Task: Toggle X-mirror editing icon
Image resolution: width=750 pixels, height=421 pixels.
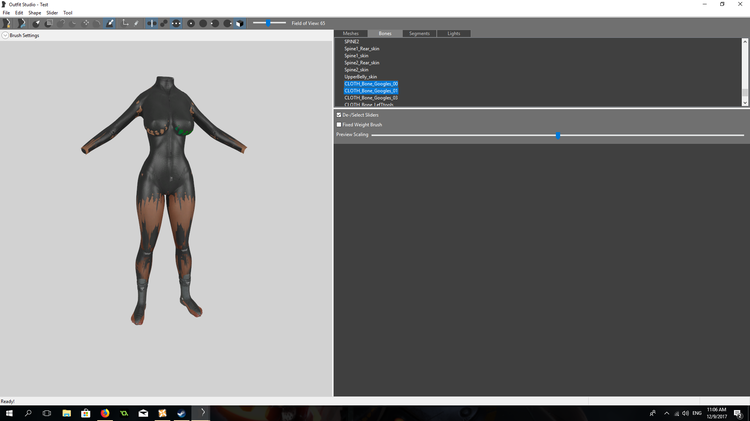Action: pyautogui.click(x=151, y=23)
